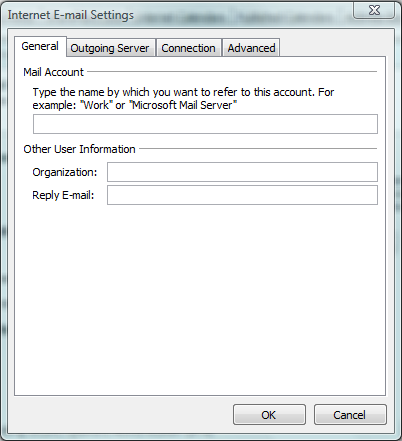This screenshot has height=441, width=402.
Task: Dismiss the dialog using Cancel
Action: click(x=350, y=415)
